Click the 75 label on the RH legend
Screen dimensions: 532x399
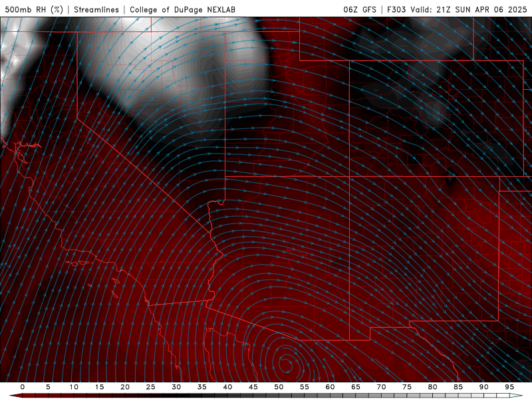pos(407,387)
